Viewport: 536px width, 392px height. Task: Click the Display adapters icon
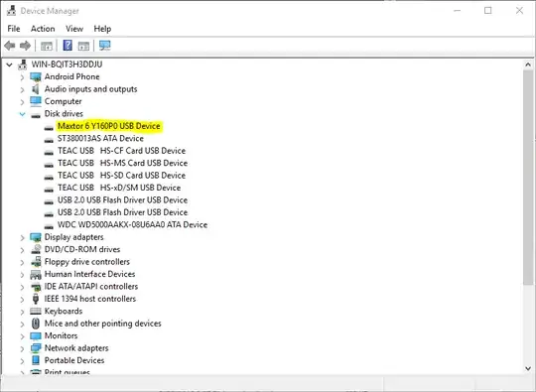[x=36, y=237]
